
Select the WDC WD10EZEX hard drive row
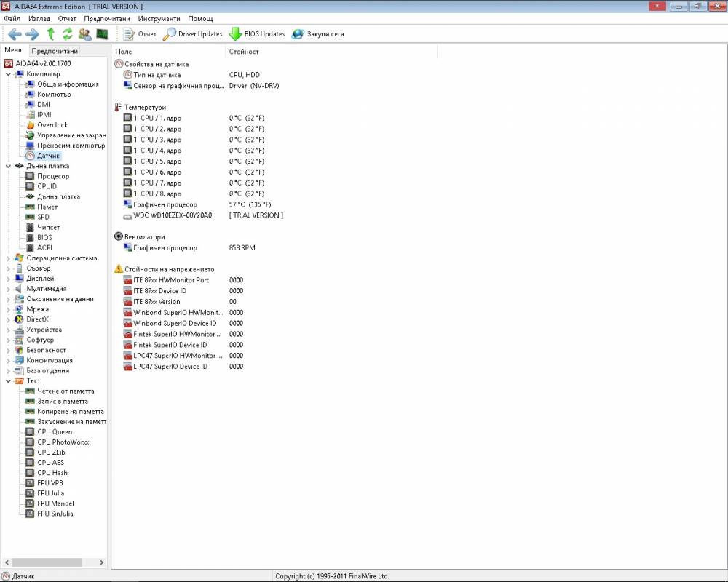click(x=203, y=215)
